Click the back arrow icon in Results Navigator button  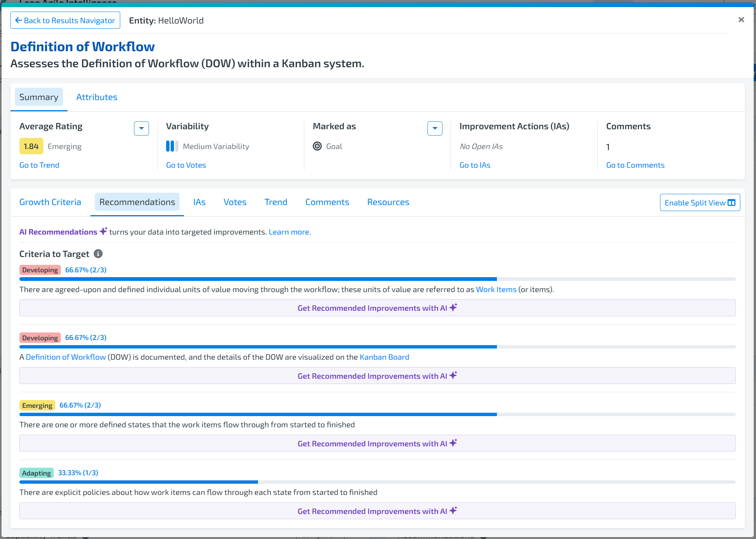(x=18, y=21)
